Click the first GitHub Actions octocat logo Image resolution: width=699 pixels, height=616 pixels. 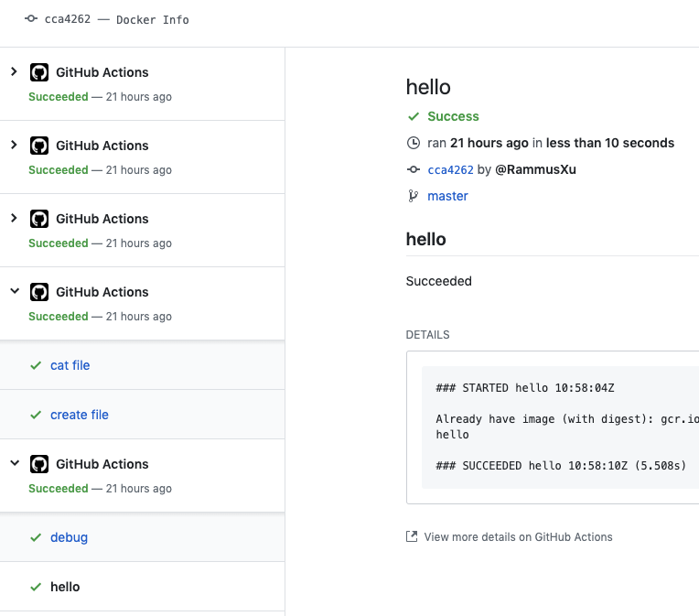point(39,72)
